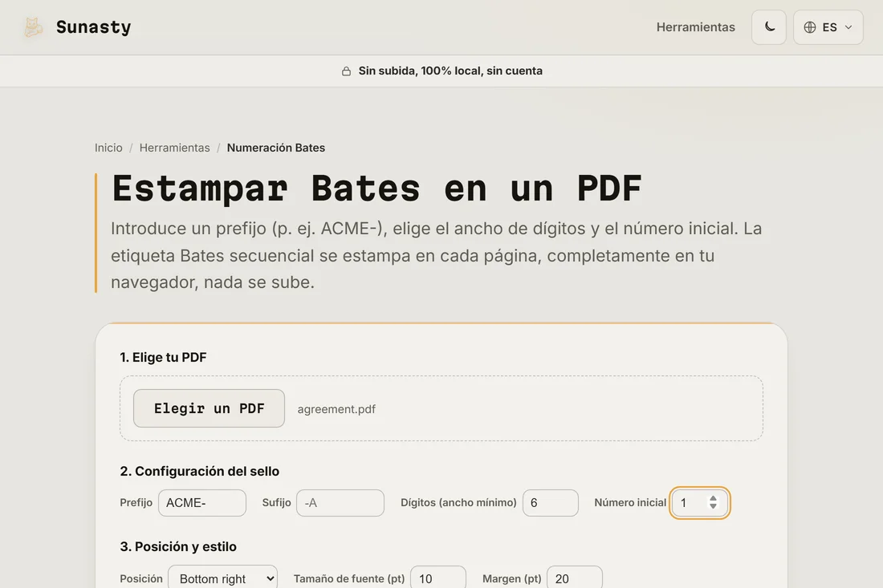Screen dimensions: 883x588
Task: Toggle dark mode with the moon icon
Action: click(769, 27)
